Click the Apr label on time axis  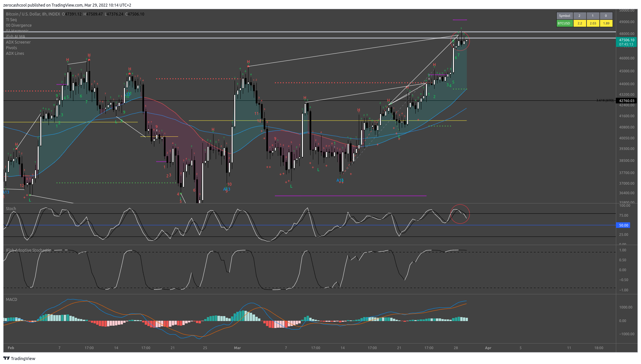(488, 348)
